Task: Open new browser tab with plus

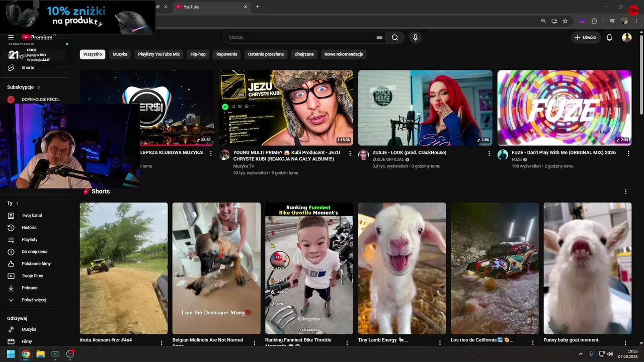Action: 258,7
